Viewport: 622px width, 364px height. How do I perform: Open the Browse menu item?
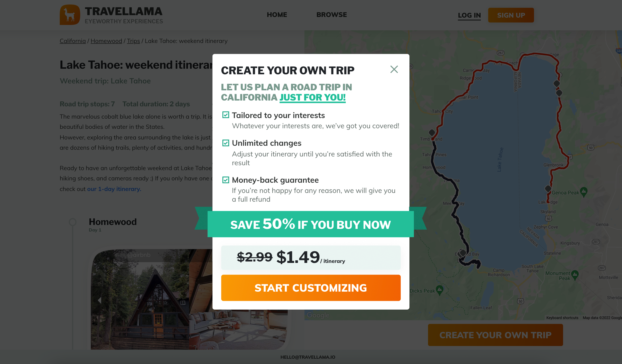(x=331, y=15)
